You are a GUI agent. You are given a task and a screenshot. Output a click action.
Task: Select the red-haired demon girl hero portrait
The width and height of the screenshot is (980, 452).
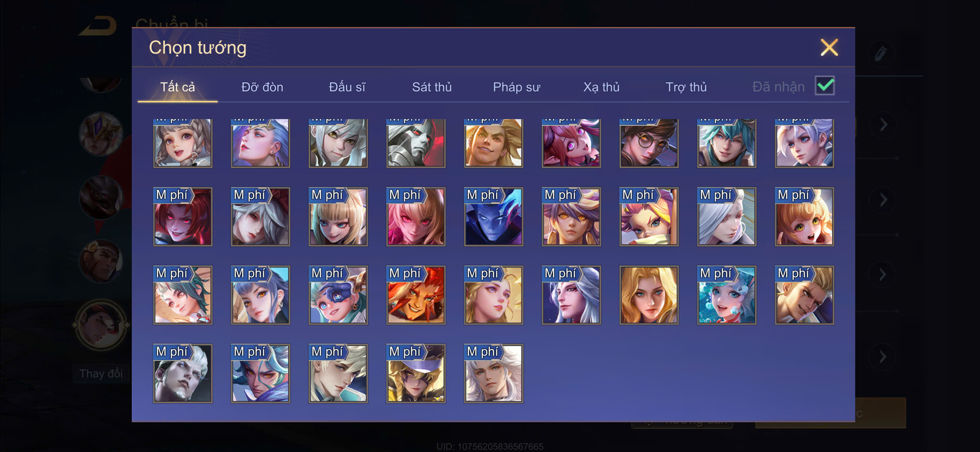(x=183, y=217)
